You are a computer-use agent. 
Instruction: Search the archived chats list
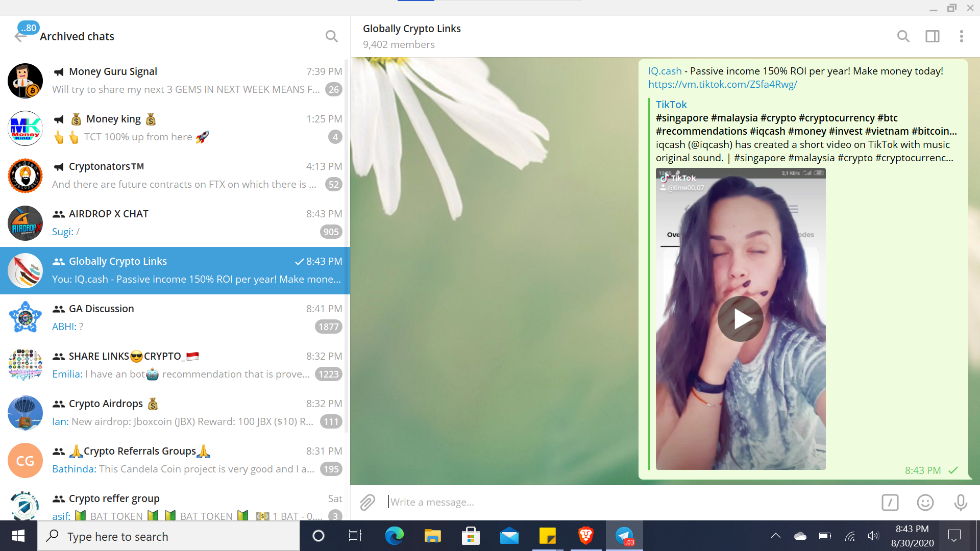click(332, 36)
